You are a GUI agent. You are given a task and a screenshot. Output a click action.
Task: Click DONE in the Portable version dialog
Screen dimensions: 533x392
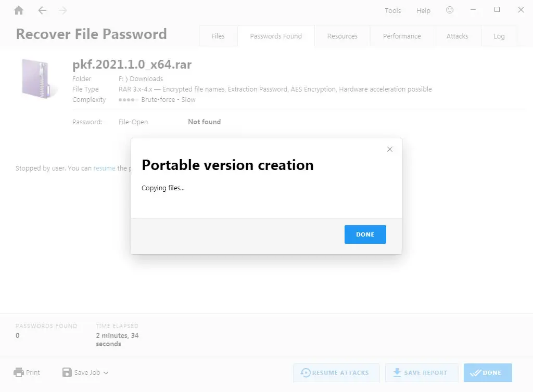pos(365,234)
